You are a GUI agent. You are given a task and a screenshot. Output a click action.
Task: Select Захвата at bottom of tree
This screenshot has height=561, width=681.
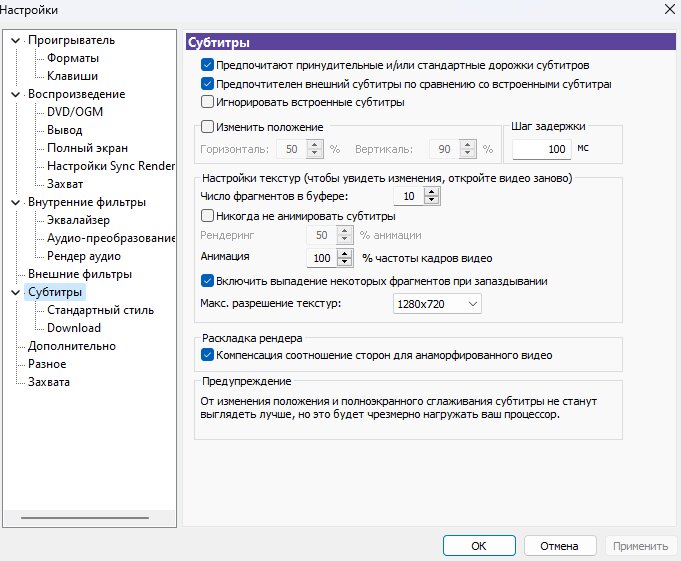click(x=49, y=382)
